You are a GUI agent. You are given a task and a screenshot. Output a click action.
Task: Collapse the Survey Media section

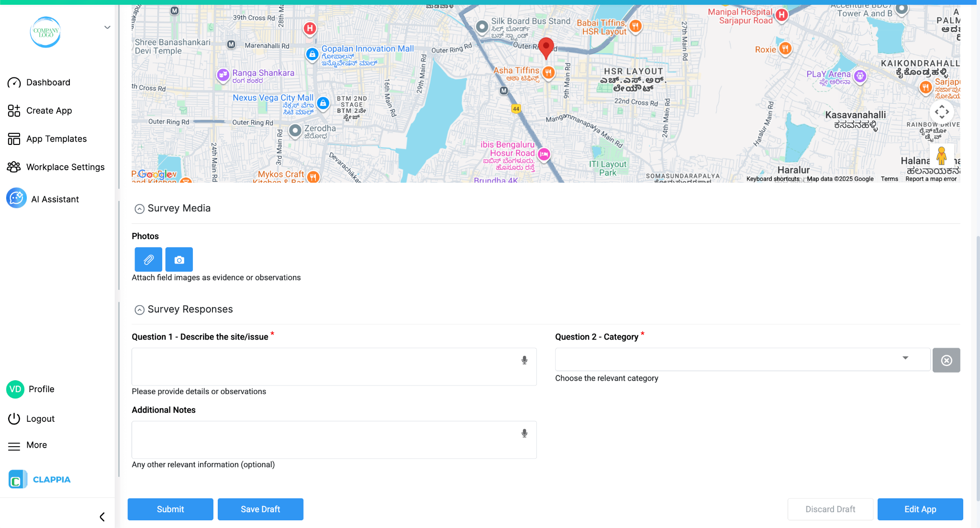(139, 209)
